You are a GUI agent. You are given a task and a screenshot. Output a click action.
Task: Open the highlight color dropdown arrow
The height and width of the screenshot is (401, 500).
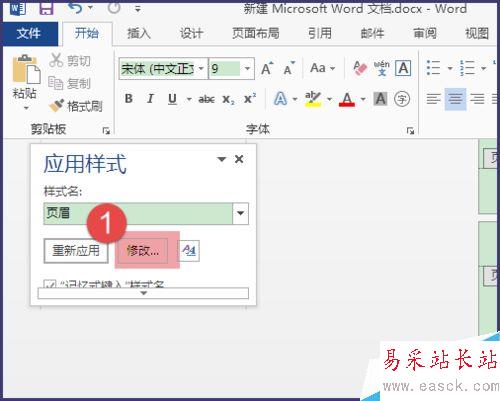[x=329, y=99]
